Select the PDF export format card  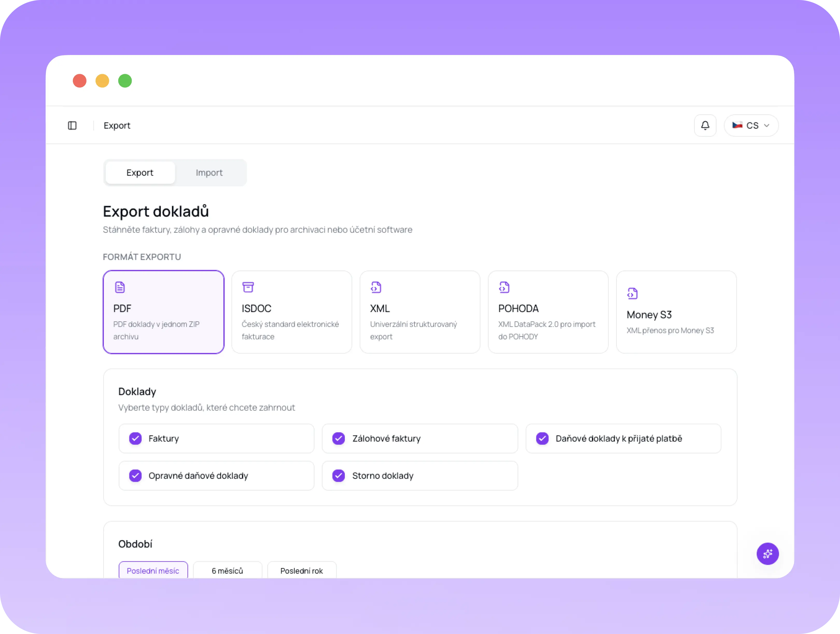(164, 312)
